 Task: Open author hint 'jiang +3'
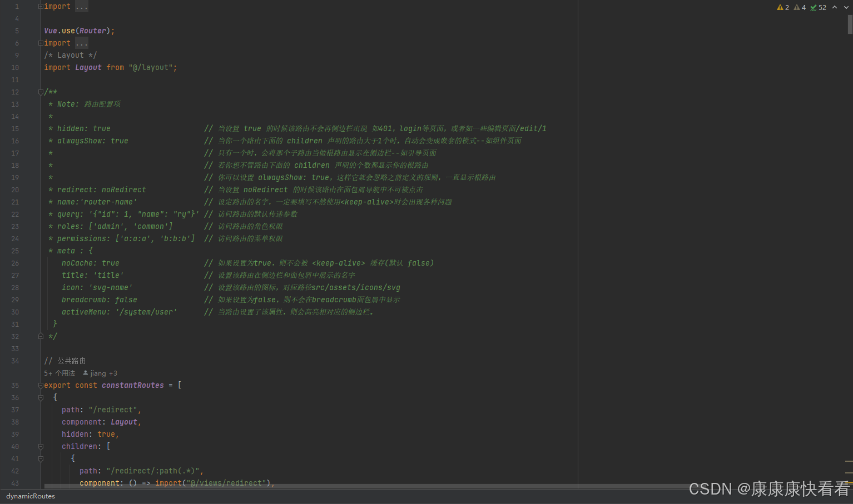[100, 373]
